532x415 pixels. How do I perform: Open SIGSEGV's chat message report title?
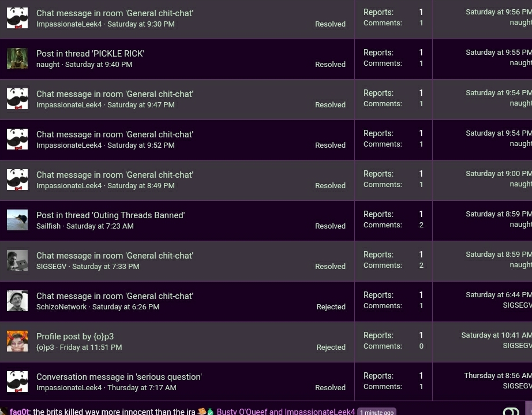(x=115, y=256)
